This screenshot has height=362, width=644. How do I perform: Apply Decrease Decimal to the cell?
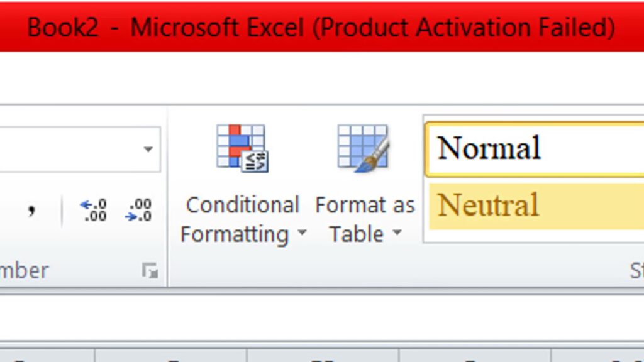139,210
